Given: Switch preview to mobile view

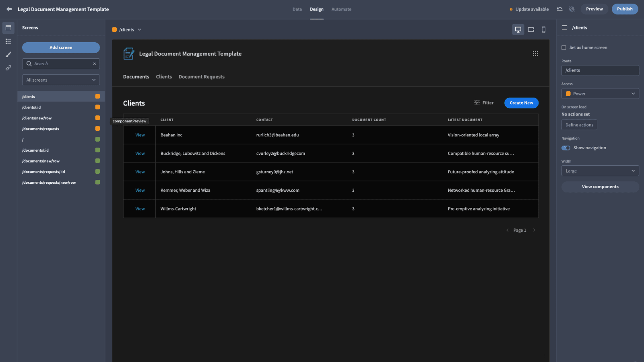Looking at the screenshot, I should tap(544, 29).
